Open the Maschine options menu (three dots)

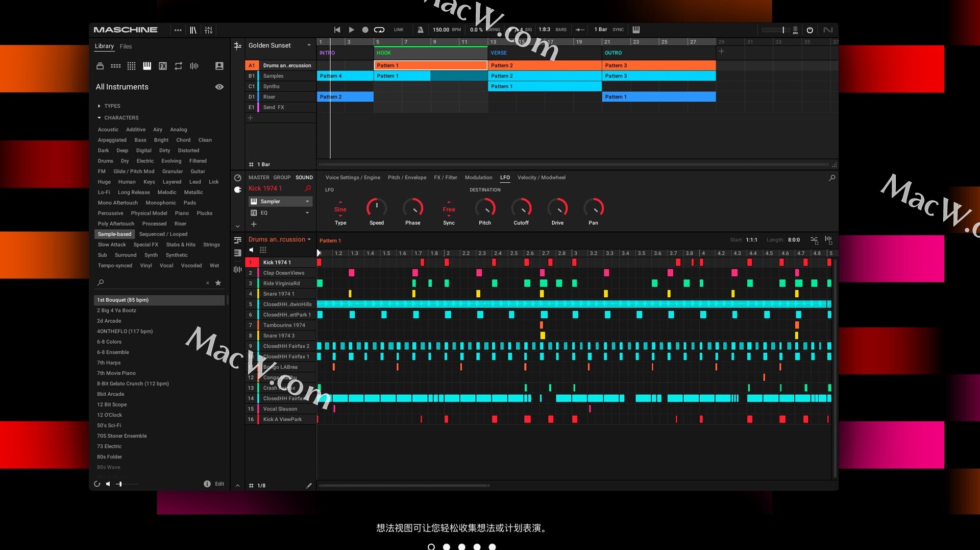pyautogui.click(x=178, y=30)
